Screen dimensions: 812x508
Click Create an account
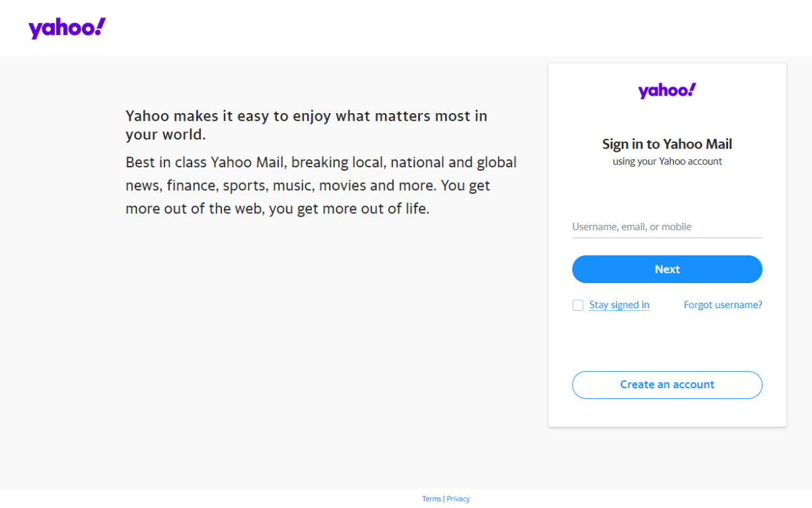[667, 385]
